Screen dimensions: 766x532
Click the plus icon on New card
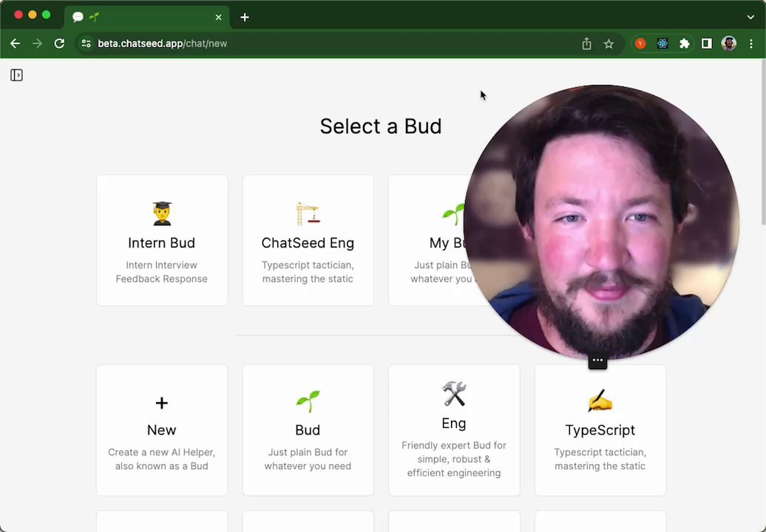[162, 403]
